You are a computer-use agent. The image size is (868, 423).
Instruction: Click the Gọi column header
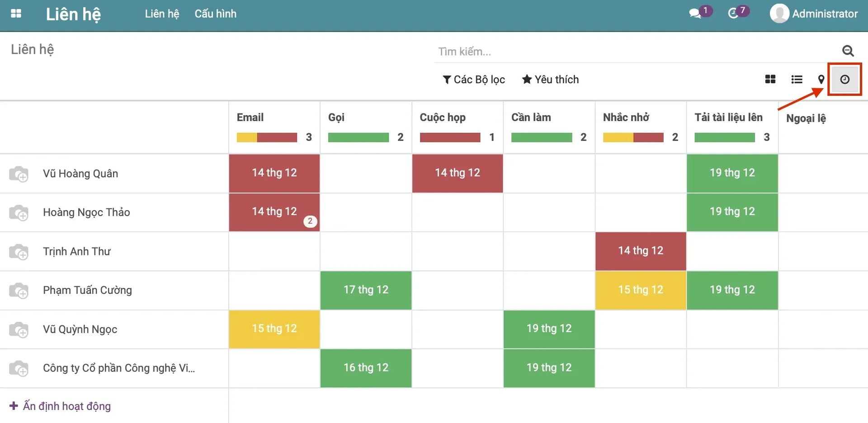click(336, 117)
